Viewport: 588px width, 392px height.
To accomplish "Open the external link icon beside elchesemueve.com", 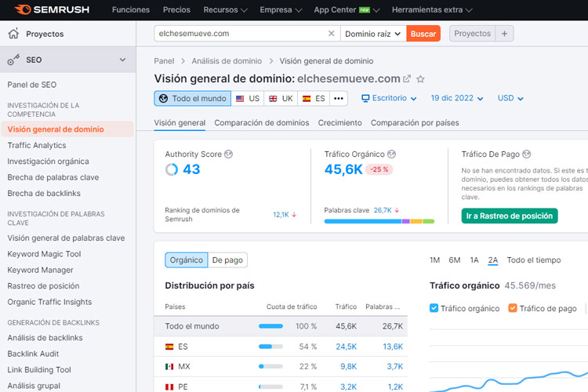I will coord(406,78).
